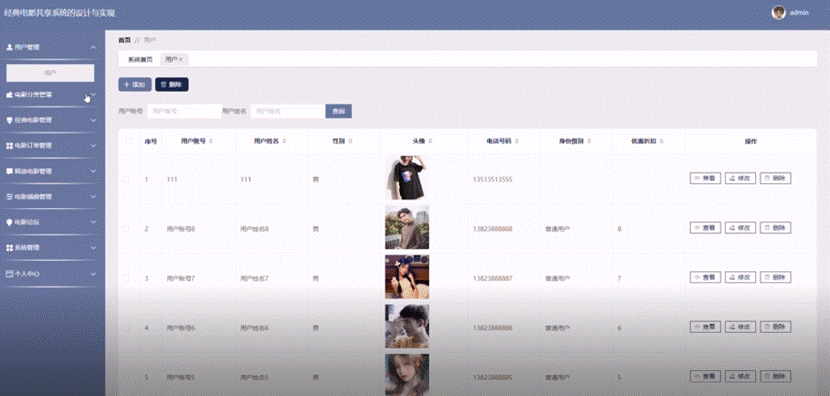Click the 添加 add button
Image resolution: width=830 pixels, height=396 pixels.
(135, 85)
